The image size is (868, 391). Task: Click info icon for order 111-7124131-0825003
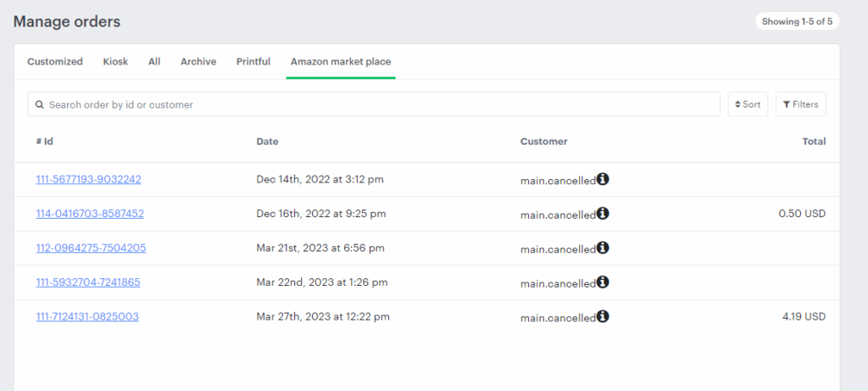(603, 316)
